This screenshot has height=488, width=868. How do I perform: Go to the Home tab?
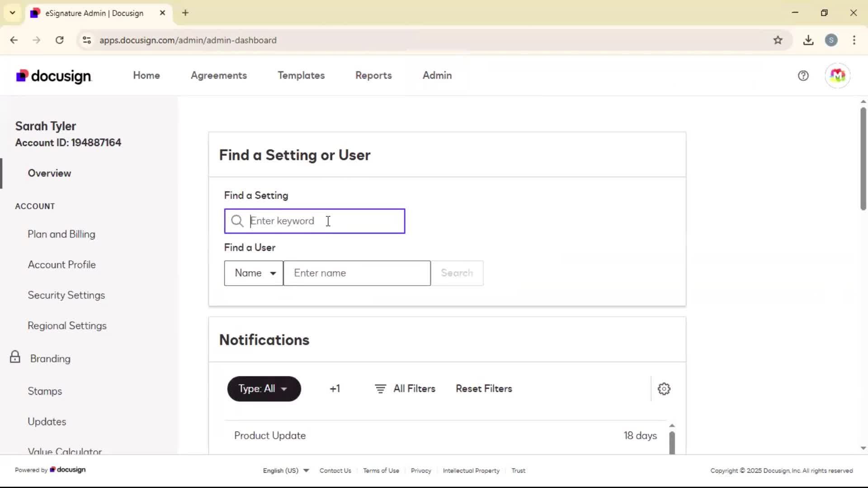pyautogui.click(x=146, y=75)
